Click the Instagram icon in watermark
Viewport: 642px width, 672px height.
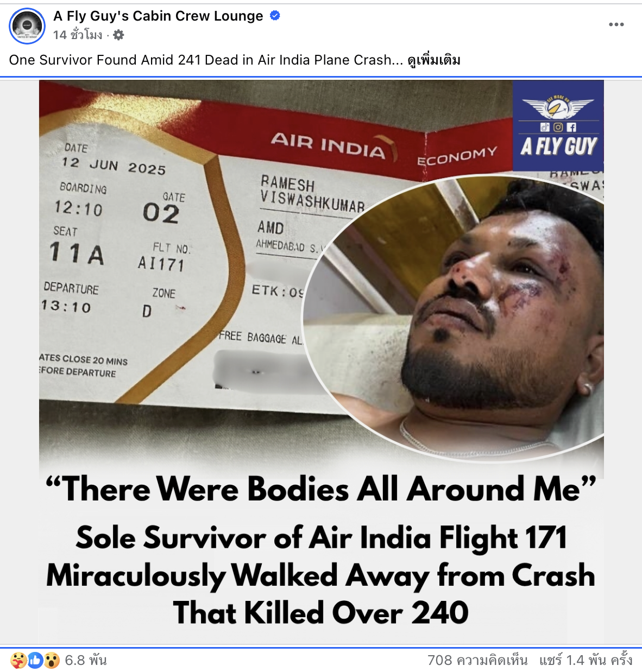(x=558, y=128)
